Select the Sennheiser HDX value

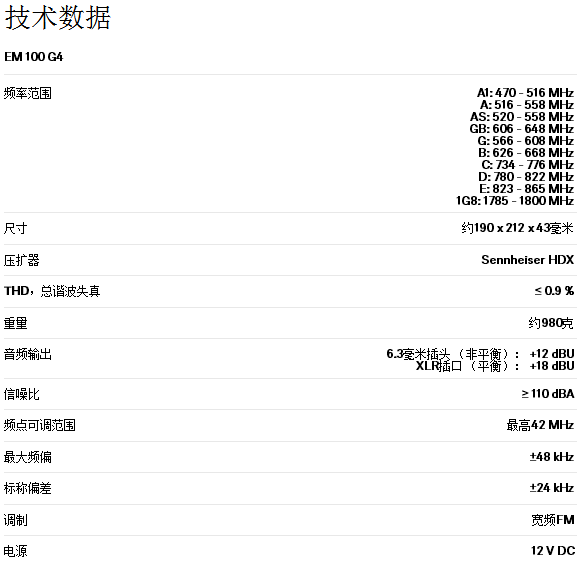[528, 260]
